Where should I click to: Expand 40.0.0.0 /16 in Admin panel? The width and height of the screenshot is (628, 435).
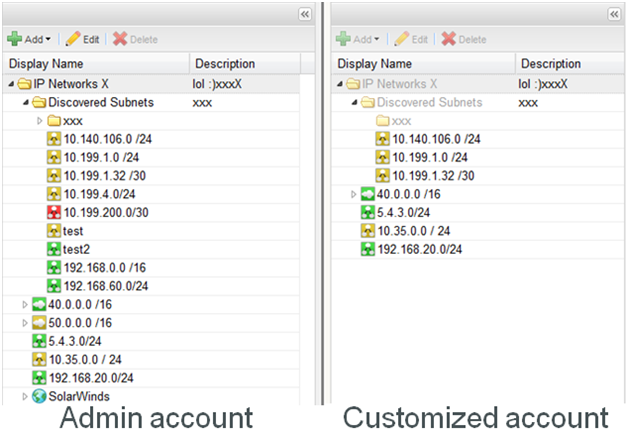pyautogui.click(x=25, y=304)
